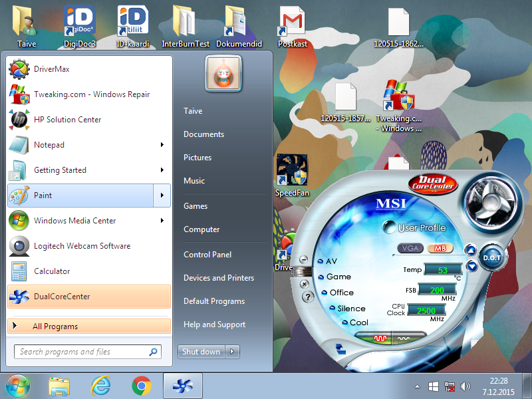Click the fan icon in MSI widget
532x399 pixels.
point(491,201)
